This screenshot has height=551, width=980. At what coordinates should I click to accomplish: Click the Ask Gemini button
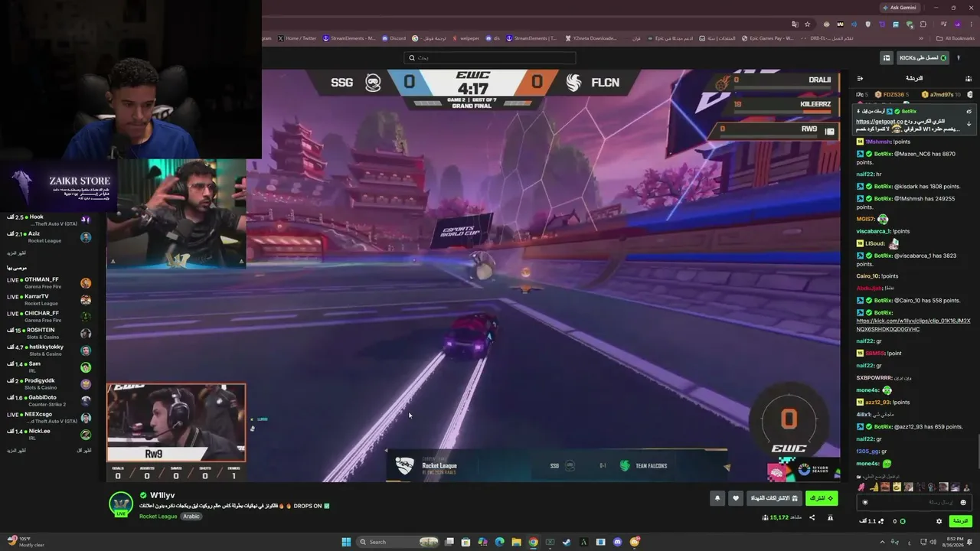point(900,8)
